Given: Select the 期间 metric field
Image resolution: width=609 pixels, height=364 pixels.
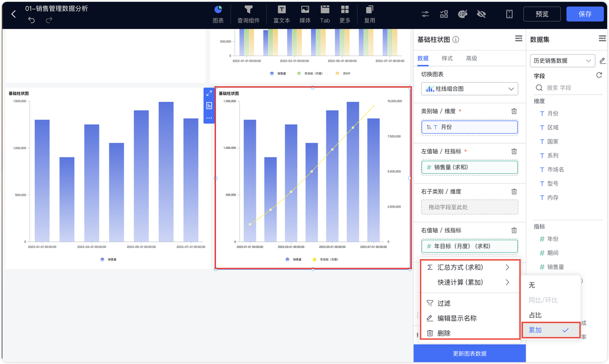Looking at the screenshot, I should click(553, 253).
